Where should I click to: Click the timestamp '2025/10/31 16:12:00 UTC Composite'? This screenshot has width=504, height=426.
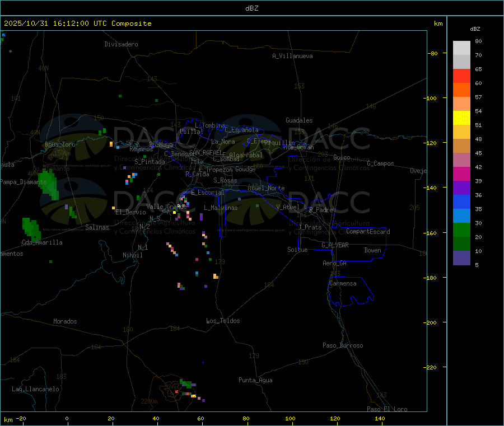(x=77, y=24)
